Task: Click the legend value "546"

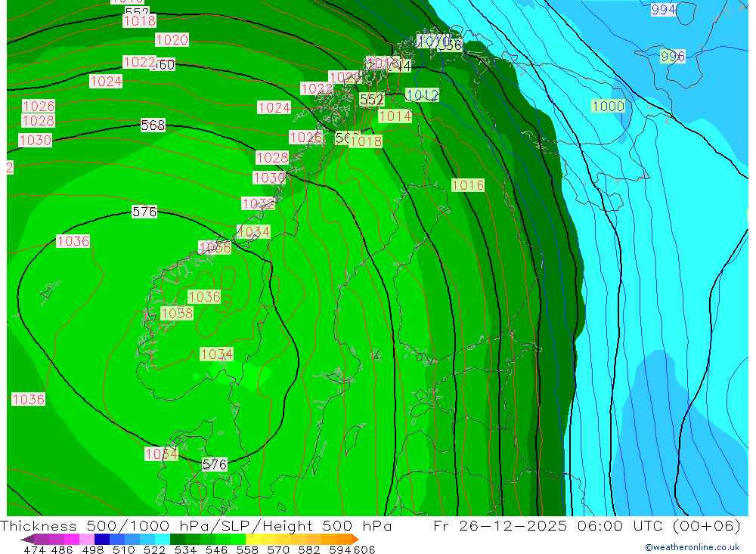Action: 216,549
